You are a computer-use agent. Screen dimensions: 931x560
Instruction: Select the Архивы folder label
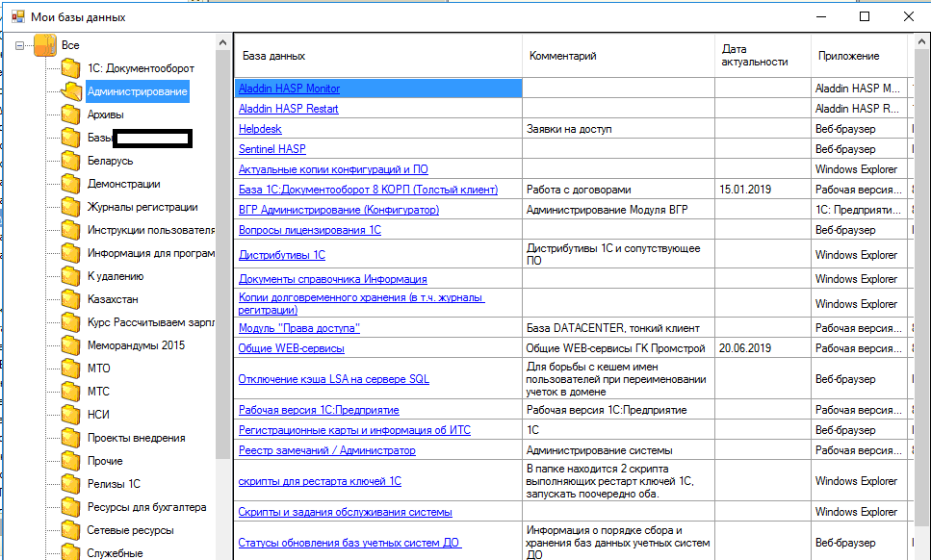point(106,115)
